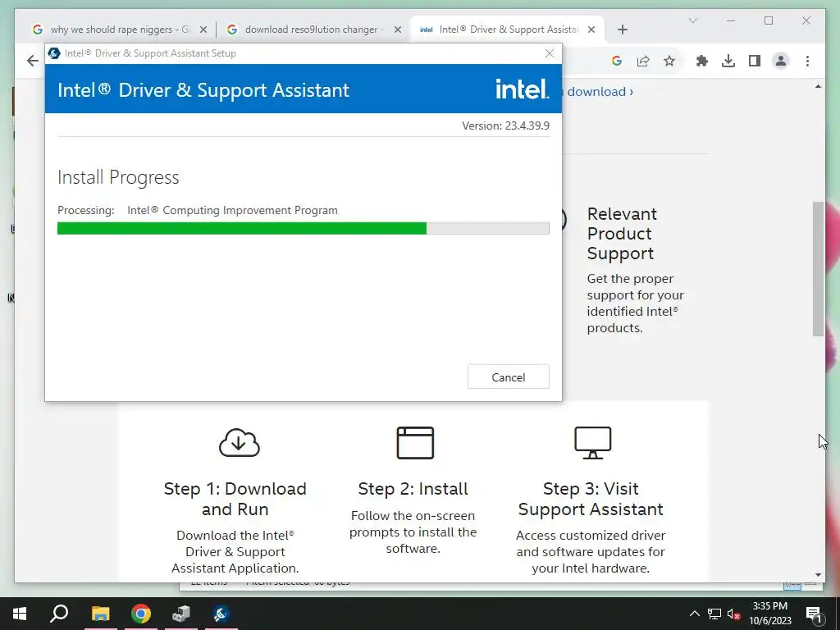The height and width of the screenshot is (630, 840).
Task: Click 'Step 3: Visit Support Assistant' heading
Action: click(591, 499)
